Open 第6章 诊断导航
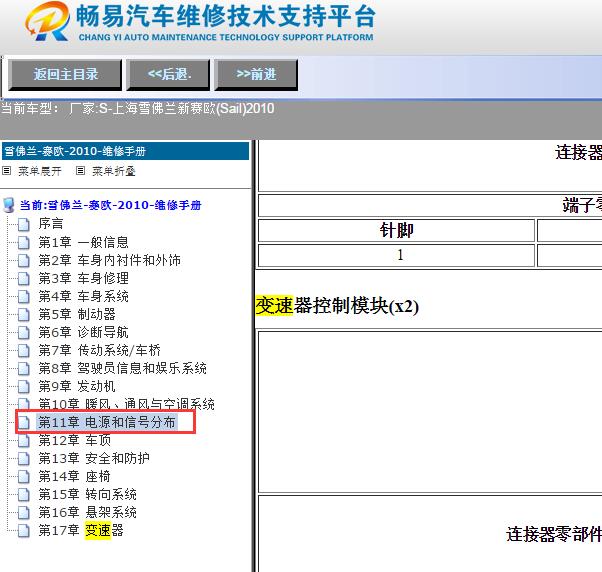 coord(83,332)
